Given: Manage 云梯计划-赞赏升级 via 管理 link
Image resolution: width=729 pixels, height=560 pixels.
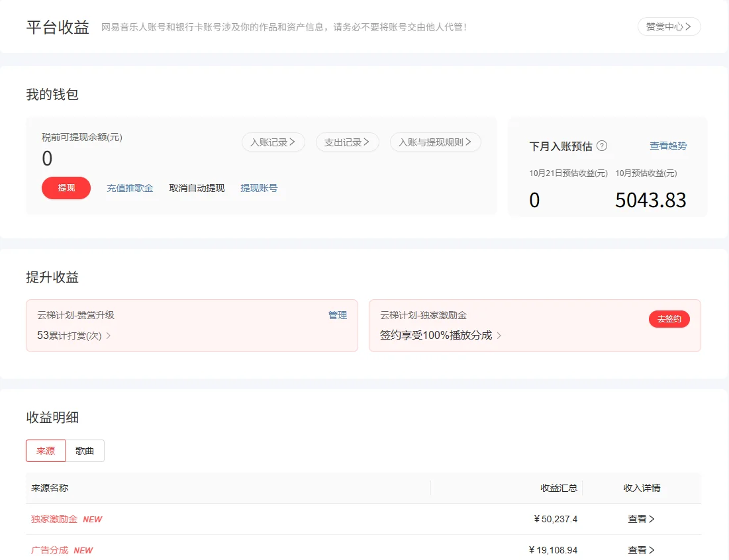Looking at the screenshot, I should 338,315.
